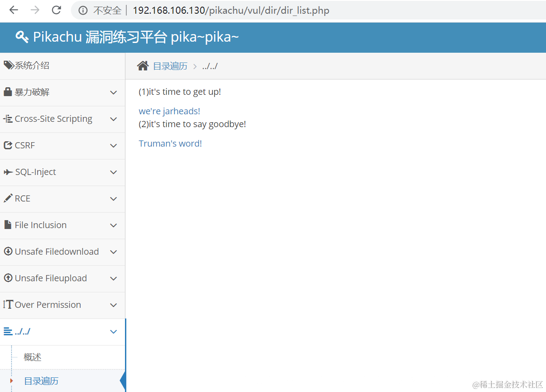Screen dimensions: 546x392
Task: Open the 暴力破解 menu item
Action: (x=32, y=92)
